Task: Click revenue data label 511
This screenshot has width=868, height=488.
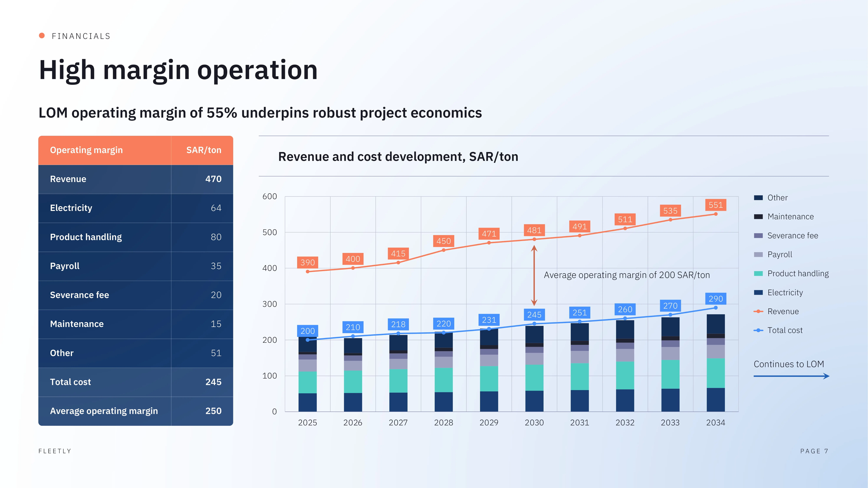Action: [625, 220]
